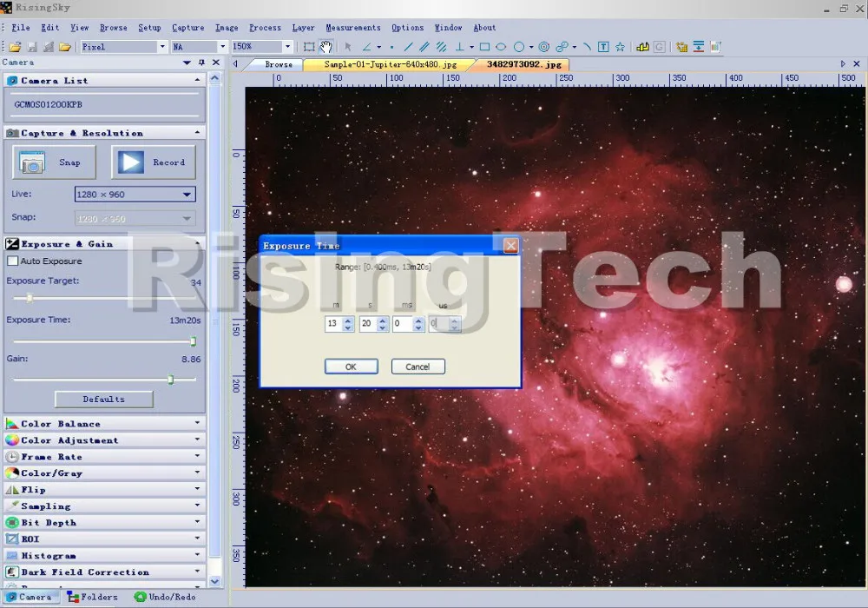The height and width of the screenshot is (608, 868).
Task: Pin the Camera panel
Action: tap(201, 63)
